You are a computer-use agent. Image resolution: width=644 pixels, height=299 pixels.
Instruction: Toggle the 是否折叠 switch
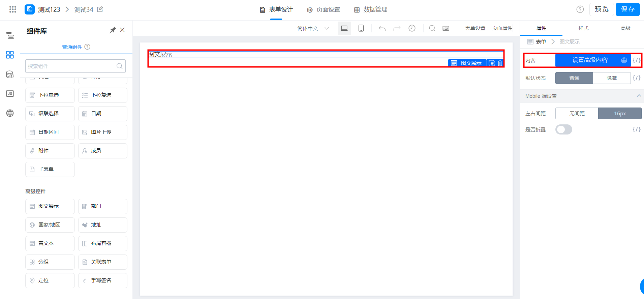(x=564, y=129)
